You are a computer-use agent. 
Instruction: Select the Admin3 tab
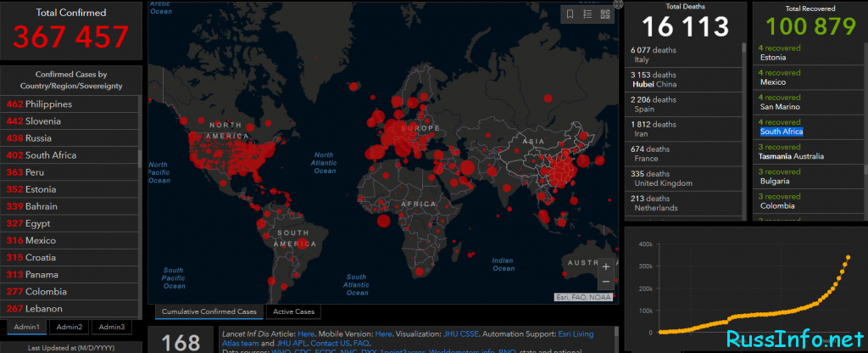point(112,327)
